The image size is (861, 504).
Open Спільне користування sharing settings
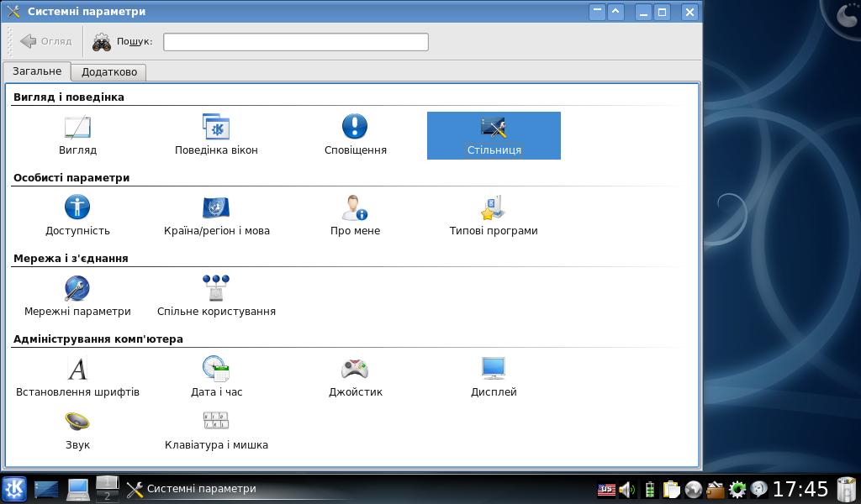[x=216, y=297]
